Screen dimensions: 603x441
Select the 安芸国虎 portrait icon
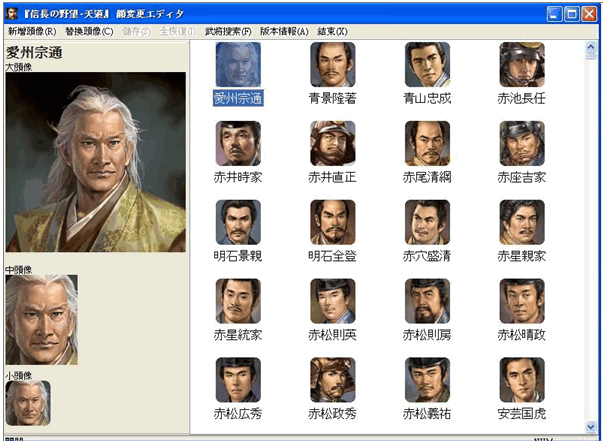(x=522, y=379)
